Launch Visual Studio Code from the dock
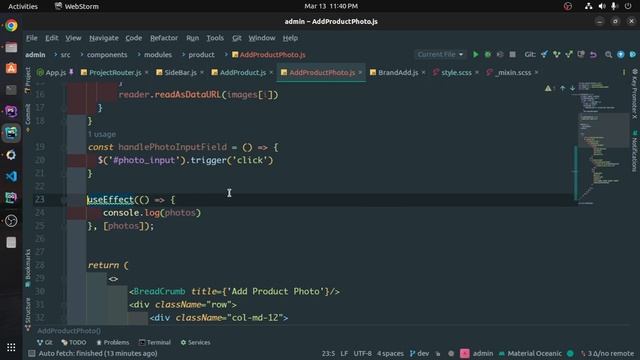This screenshot has width=640, height=360. tap(11, 176)
